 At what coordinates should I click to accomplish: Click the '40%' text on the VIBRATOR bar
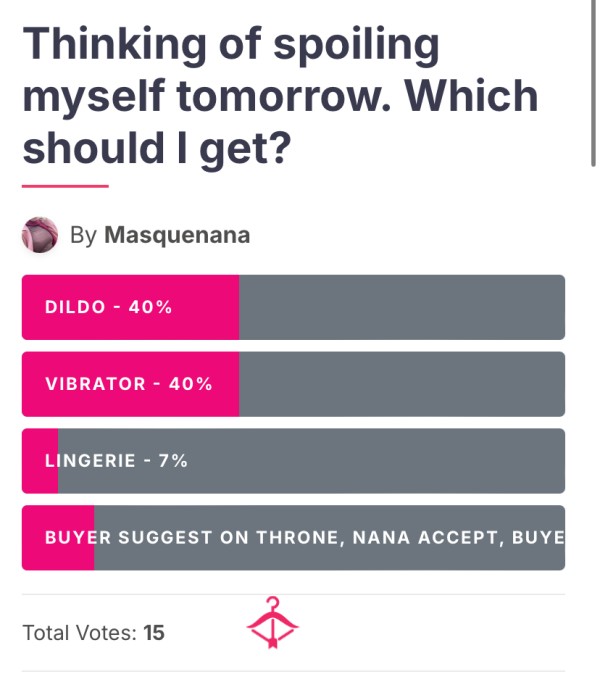190,384
